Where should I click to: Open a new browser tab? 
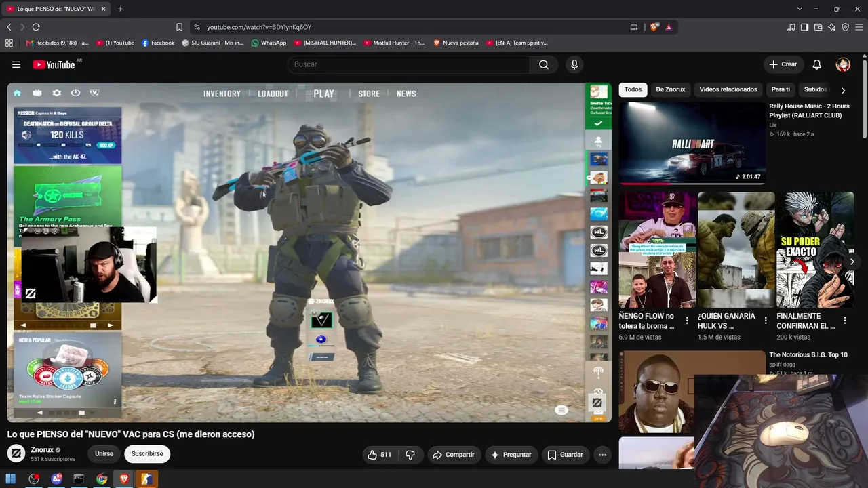[x=120, y=9]
